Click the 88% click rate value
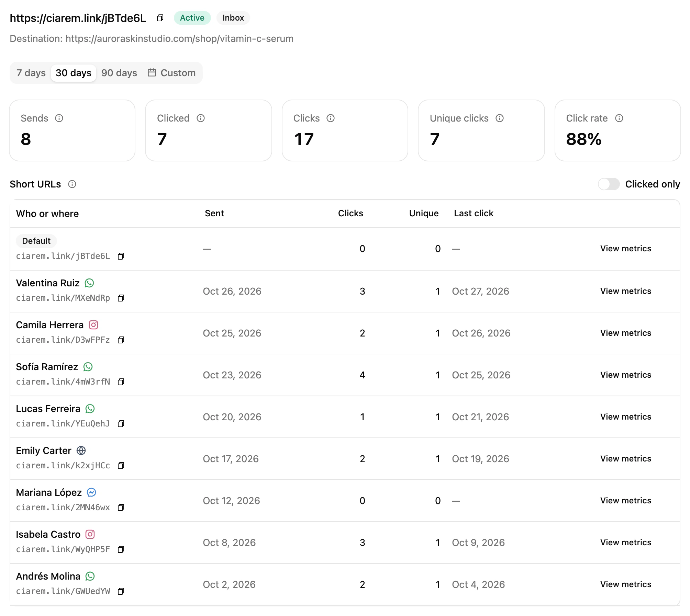 584,139
